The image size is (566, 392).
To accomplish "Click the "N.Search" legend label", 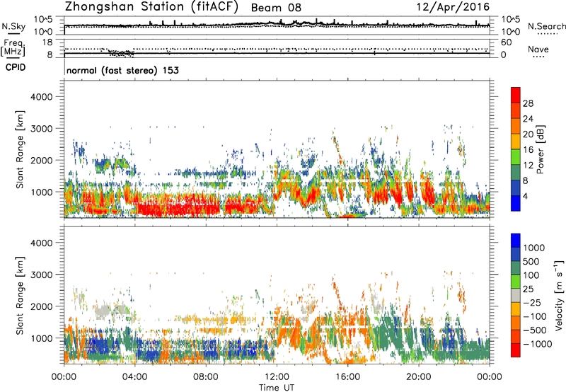I will coord(546,26).
